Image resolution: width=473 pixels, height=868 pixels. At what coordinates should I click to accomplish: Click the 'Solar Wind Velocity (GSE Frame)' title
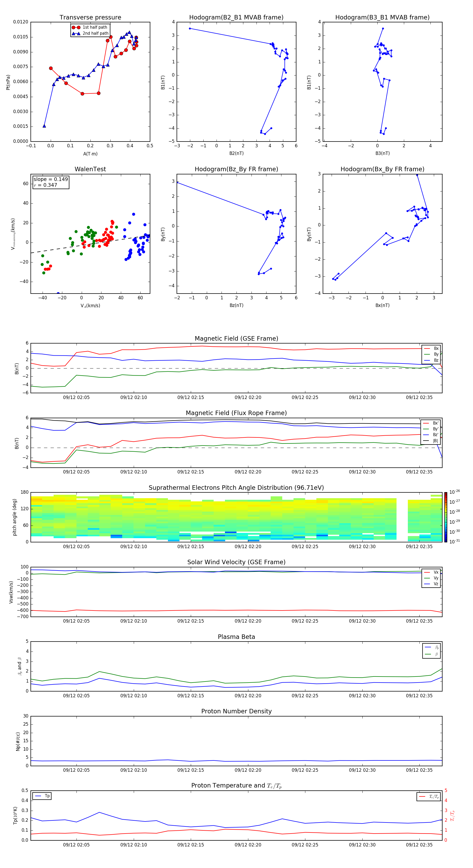tap(236, 562)
